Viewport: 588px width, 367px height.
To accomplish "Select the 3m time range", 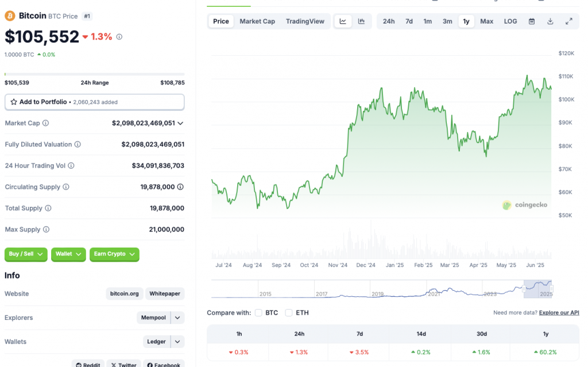I will click(447, 21).
